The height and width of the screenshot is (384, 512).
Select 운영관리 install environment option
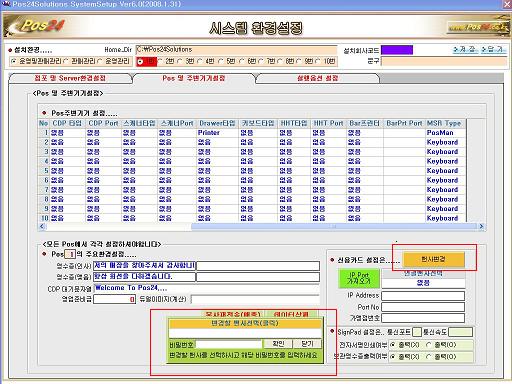click(x=114, y=61)
